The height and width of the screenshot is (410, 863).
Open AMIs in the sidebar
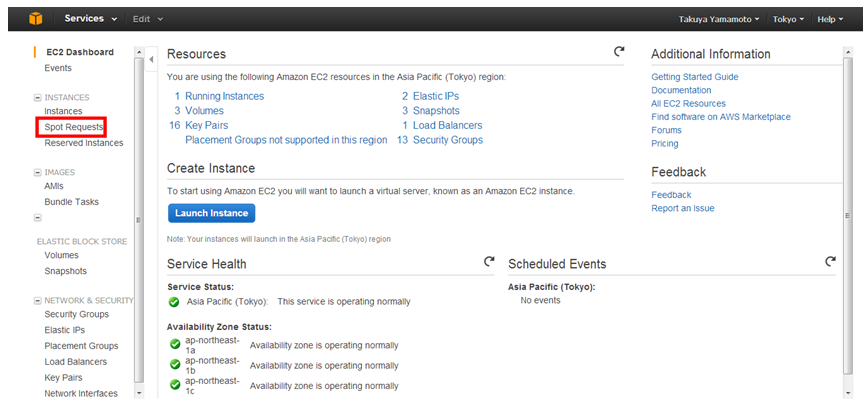coord(54,186)
